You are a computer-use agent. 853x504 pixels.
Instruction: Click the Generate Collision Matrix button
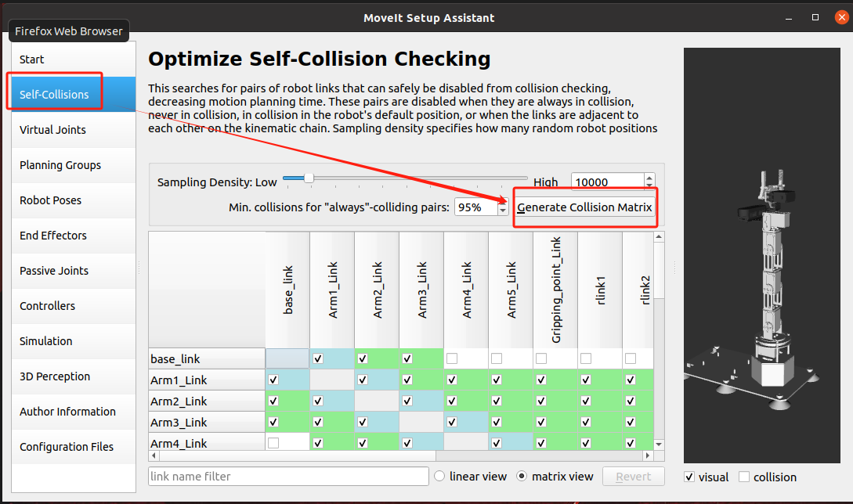coord(584,207)
